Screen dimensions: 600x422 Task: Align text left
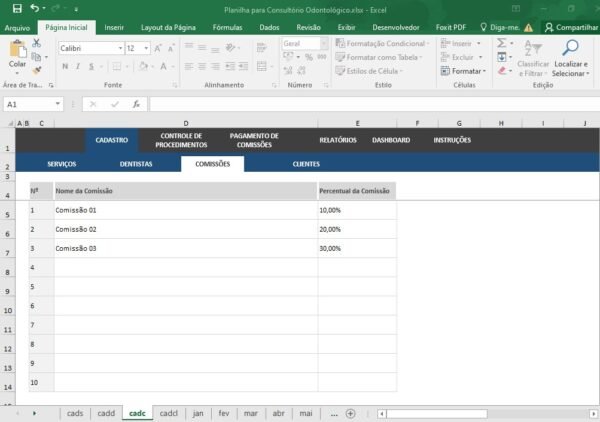click(189, 67)
